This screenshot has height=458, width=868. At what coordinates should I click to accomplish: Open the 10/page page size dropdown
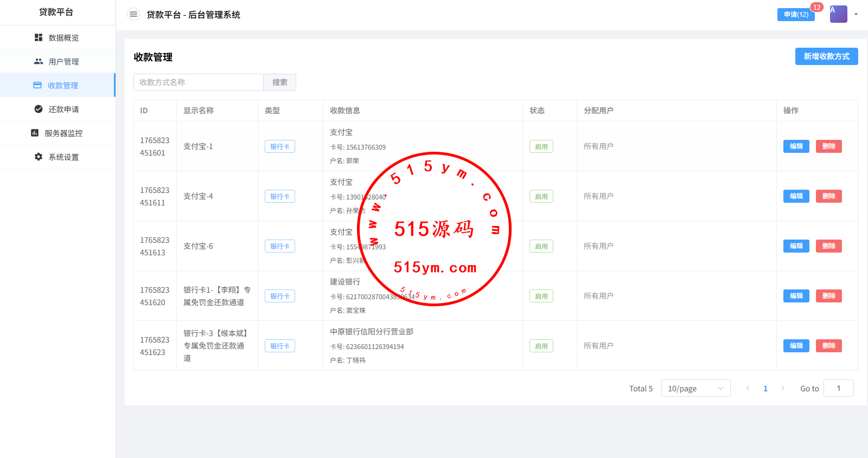tap(695, 388)
